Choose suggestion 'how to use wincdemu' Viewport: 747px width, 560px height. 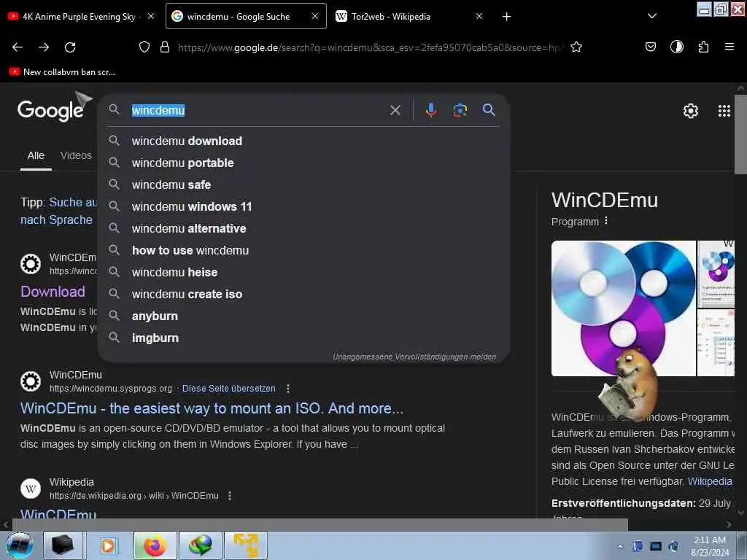click(x=303, y=251)
